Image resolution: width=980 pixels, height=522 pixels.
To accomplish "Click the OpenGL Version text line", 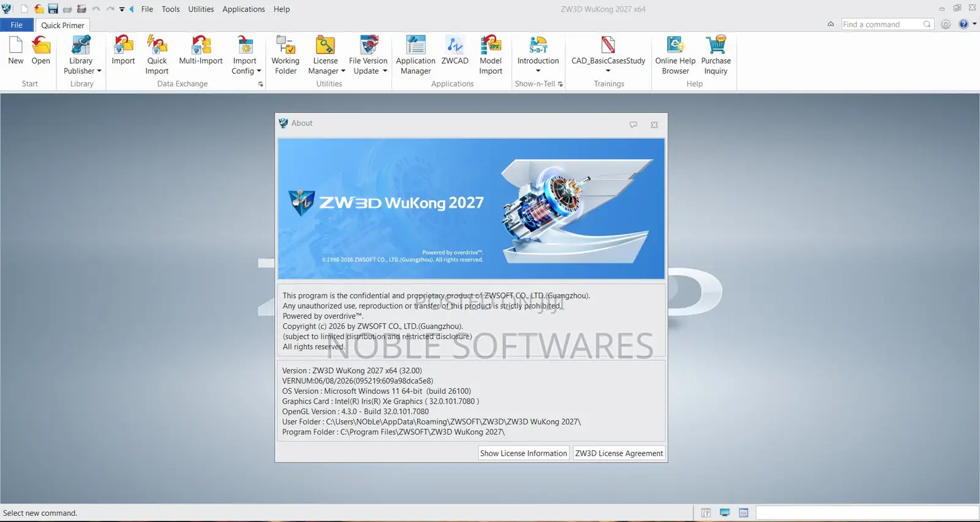I will (x=355, y=412).
